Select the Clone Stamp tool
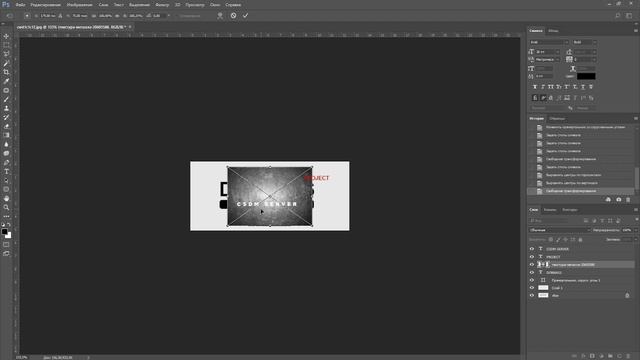 tap(6, 108)
